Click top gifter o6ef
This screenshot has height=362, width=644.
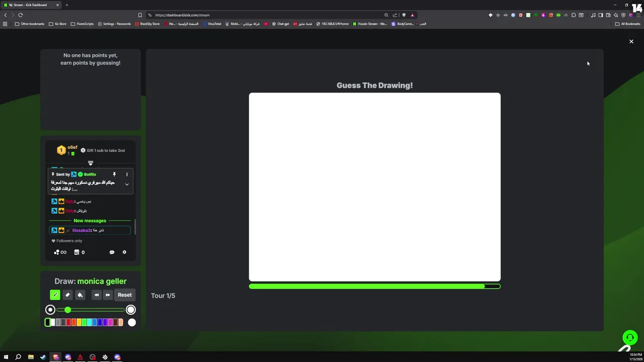coord(72,148)
